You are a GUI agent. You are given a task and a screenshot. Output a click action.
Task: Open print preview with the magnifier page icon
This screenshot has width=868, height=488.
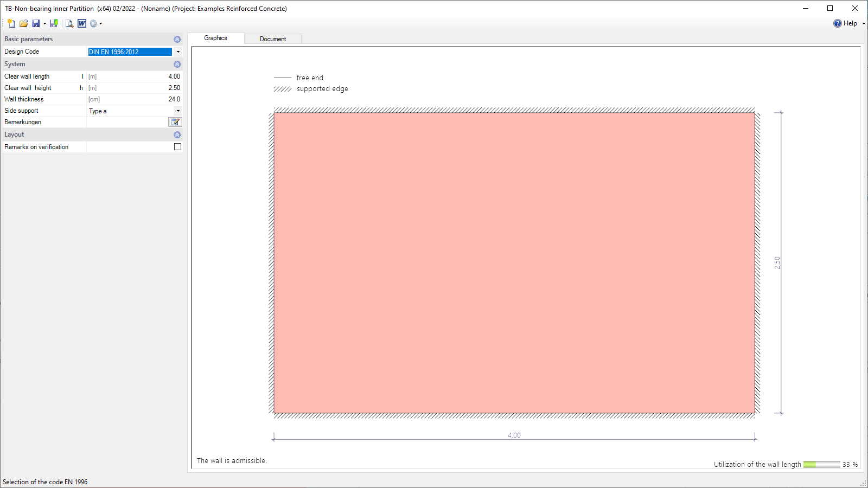[69, 23]
